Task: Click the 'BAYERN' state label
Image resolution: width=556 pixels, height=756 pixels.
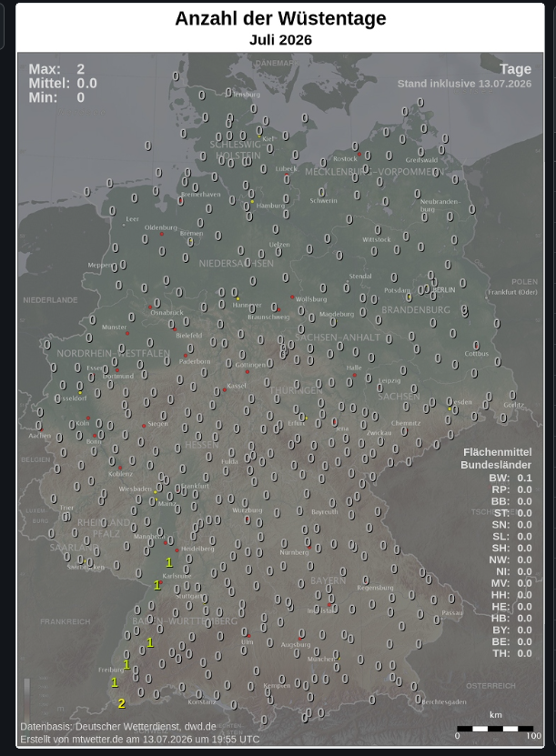Action: 329,580
